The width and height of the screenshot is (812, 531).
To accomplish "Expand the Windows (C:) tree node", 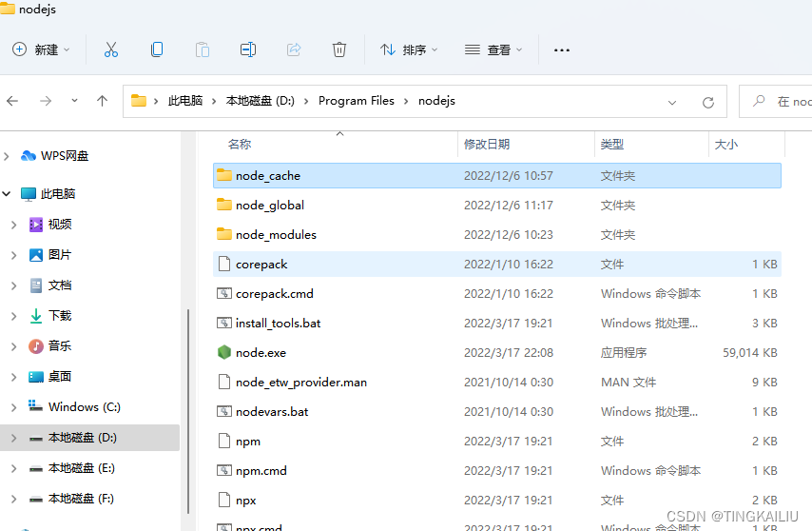I will click(13, 407).
